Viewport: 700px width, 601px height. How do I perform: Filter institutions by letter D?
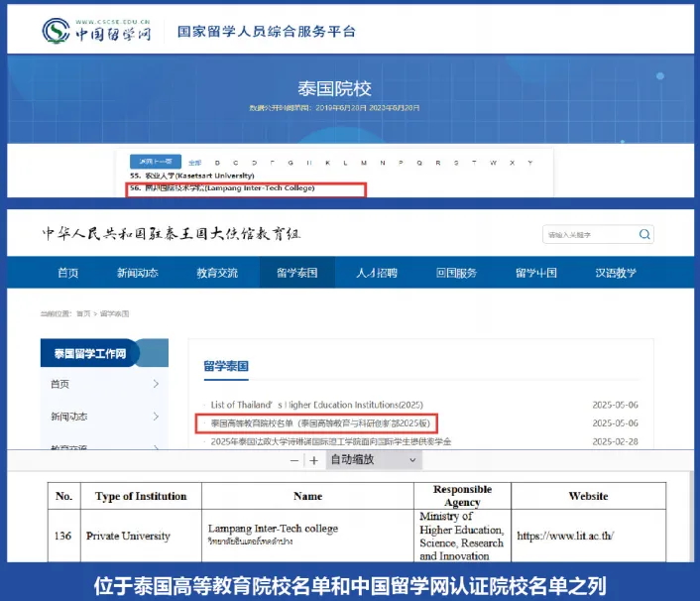[x=254, y=163]
